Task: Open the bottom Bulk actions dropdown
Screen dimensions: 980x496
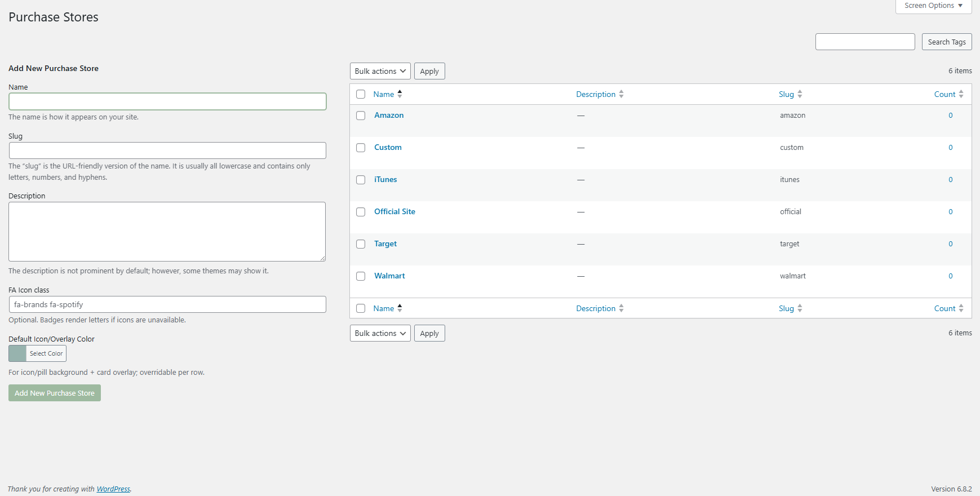Action: tap(380, 333)
